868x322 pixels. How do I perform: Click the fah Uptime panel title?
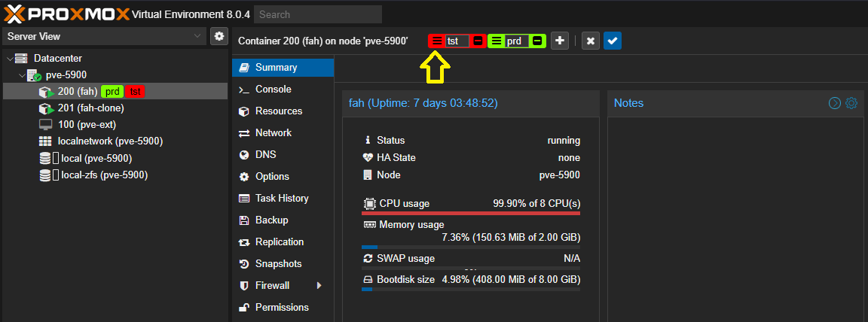[423, 103]
